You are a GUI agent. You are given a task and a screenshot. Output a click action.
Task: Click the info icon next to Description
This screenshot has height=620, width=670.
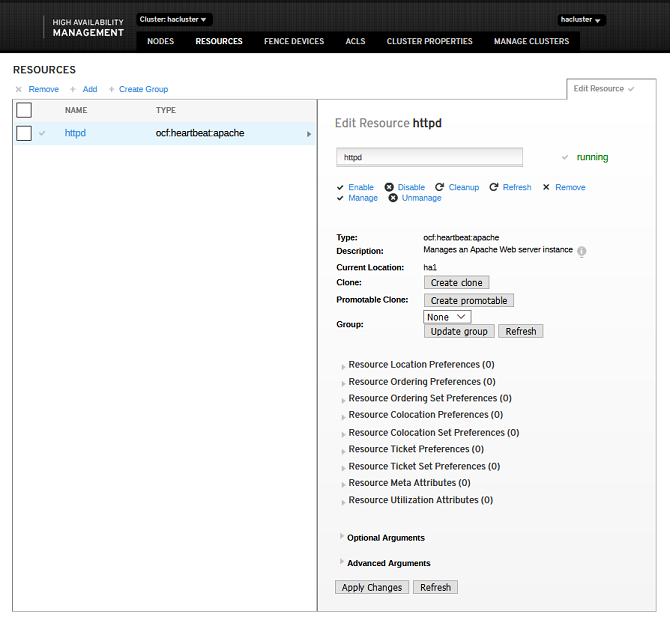(581, 252)
